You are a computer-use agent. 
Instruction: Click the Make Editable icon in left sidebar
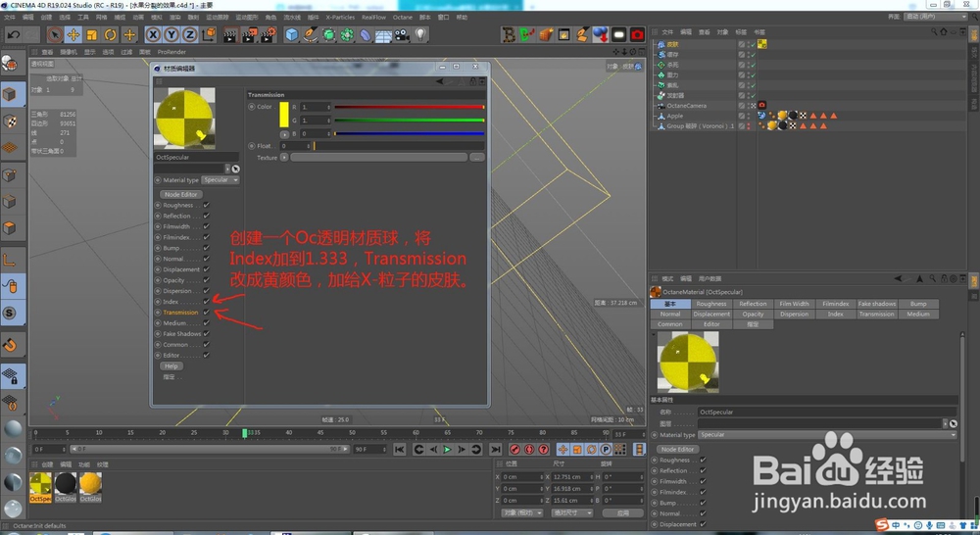click(x=10, y=63)
